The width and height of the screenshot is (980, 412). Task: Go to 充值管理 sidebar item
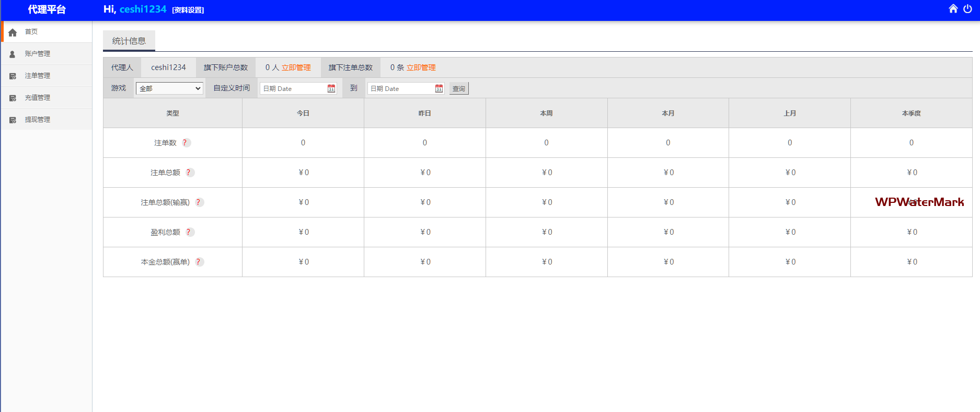click(38, 98)
